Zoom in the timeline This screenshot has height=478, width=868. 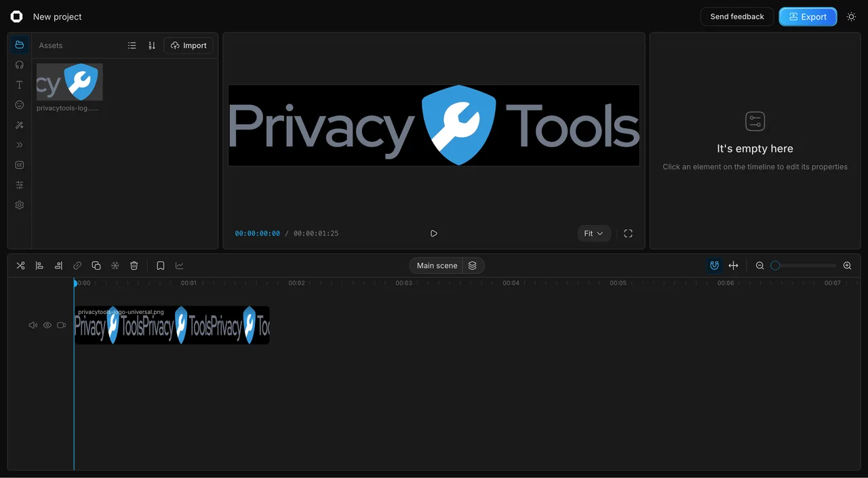[x=847, y=266]
